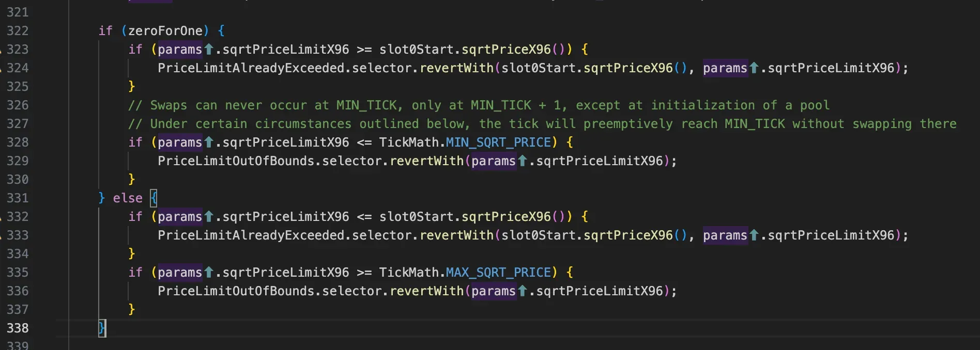Select line number 322 in the gutter

18,31
